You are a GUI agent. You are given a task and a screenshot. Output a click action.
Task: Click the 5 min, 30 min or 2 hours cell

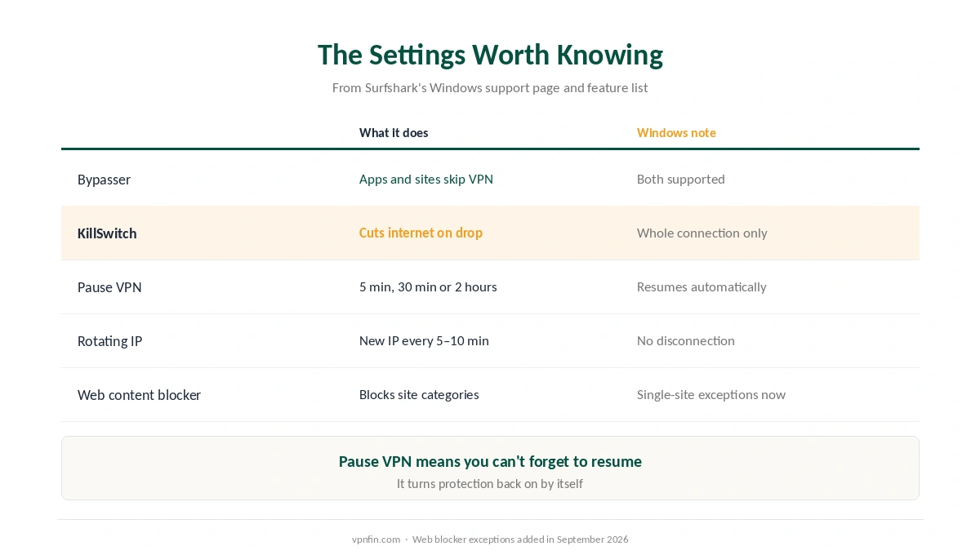coord(428,287)
